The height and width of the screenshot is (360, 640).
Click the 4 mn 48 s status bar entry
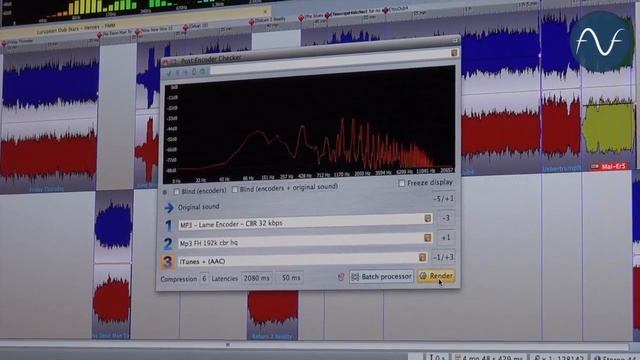click(x=488, y=357)
